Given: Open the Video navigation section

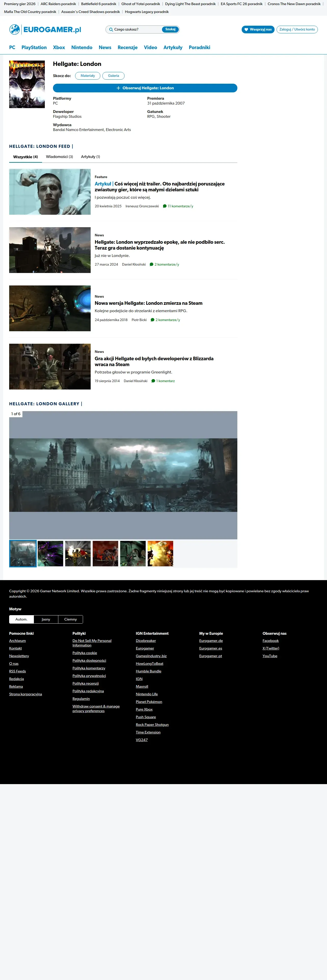Looking at the screenshot, I should (150, 48).
